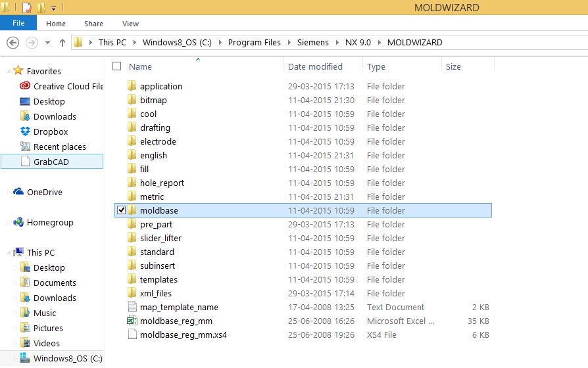Collapse the Favorites group

pyautogui.click(x=9, y=71)
